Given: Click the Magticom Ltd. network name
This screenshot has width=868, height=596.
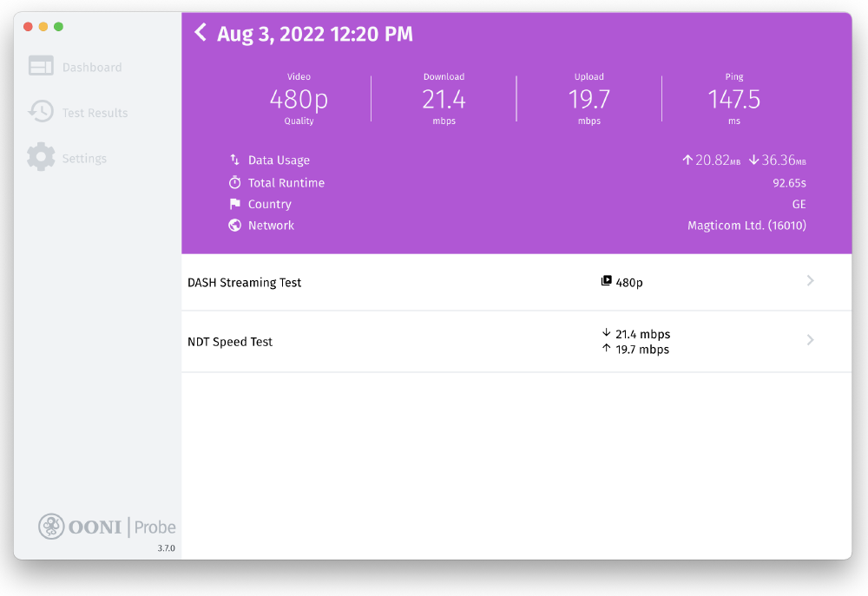Looking at the screenshot, I should coord(746,225).
